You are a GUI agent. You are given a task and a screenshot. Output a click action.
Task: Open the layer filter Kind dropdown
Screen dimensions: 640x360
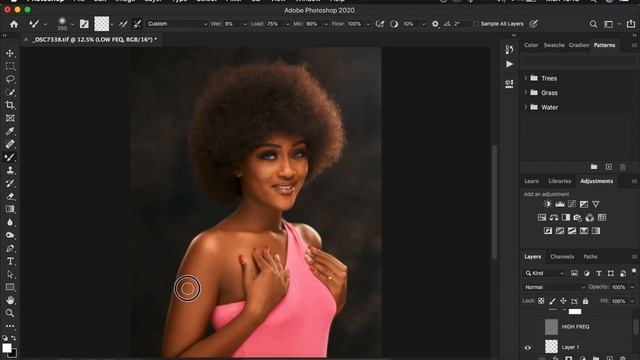[x=544, y=273]
